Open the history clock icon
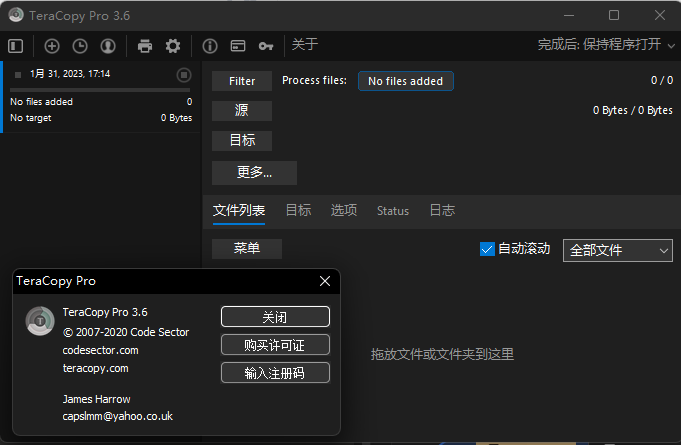 point(80,46)
